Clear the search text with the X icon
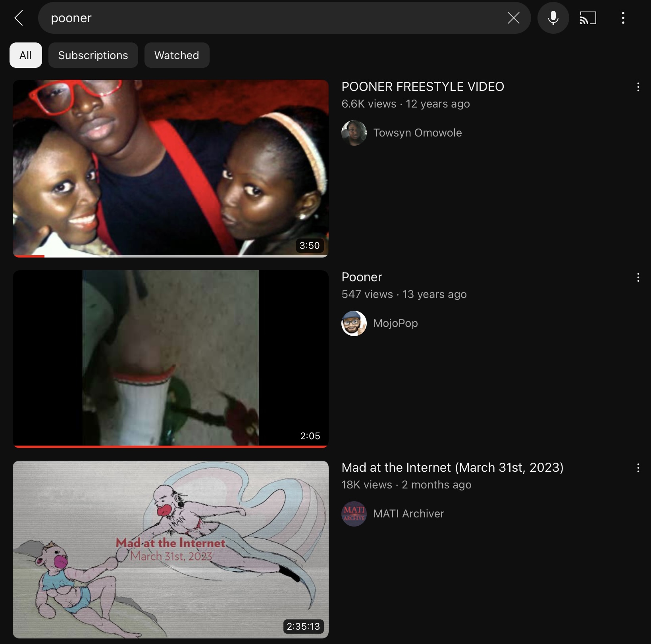651x644 pixels. point(513,18)
